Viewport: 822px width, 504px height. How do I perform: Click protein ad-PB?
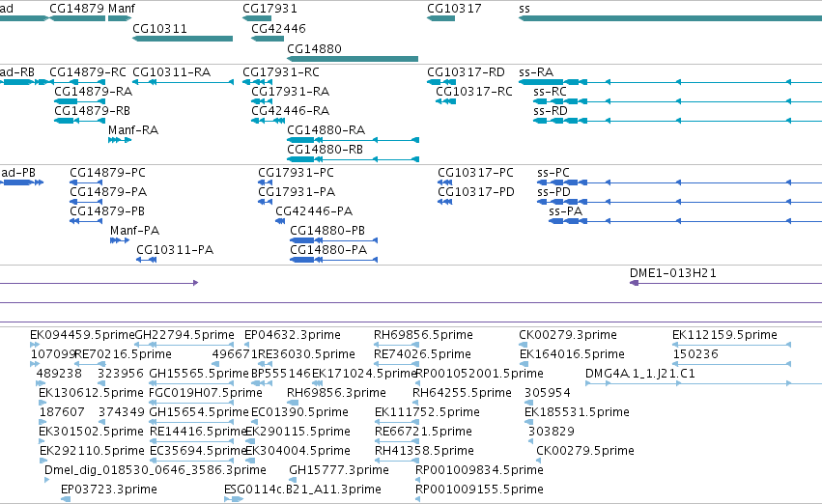pos(17,173)
